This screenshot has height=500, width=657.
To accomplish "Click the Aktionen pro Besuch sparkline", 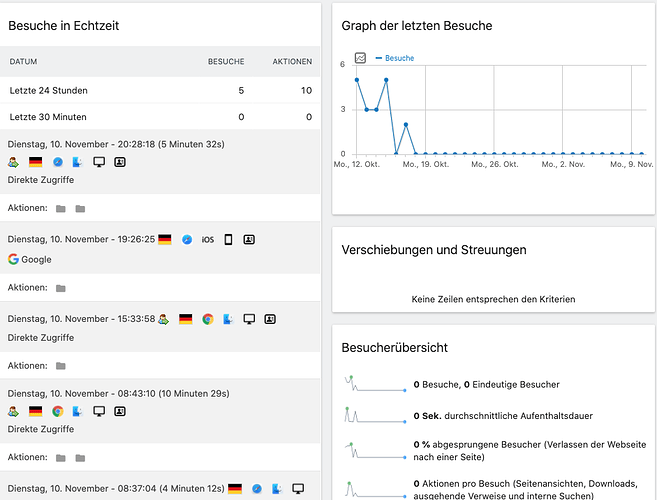I will [x=375, y=490].
